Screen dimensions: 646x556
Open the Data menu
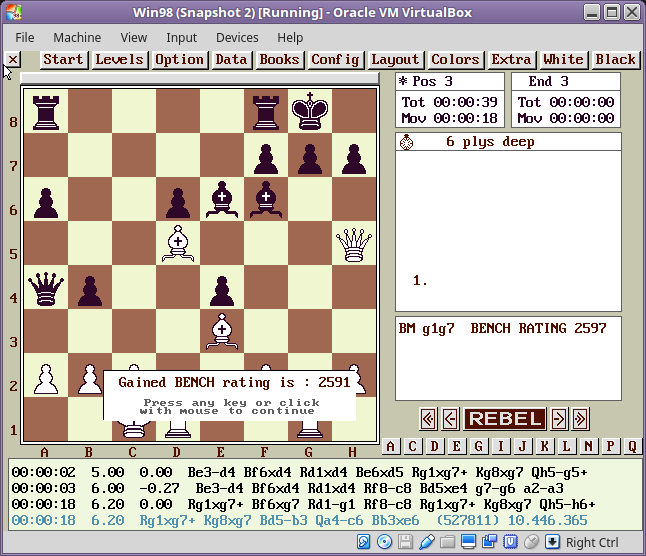[x=231, y=60]
